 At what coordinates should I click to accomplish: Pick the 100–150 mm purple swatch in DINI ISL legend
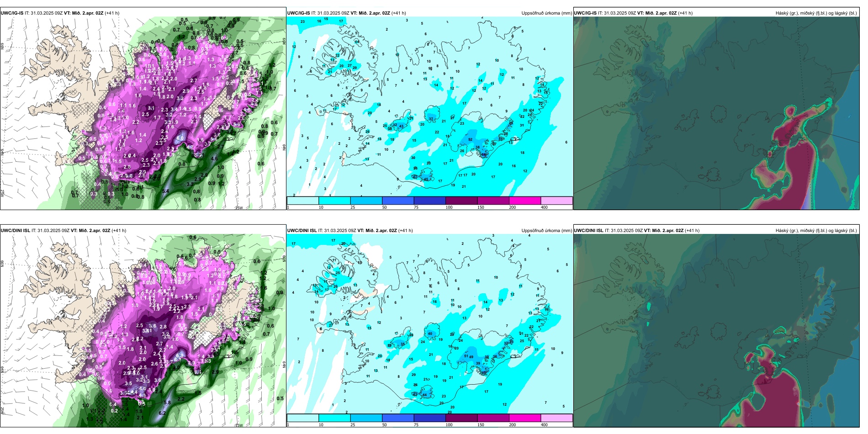461,418
